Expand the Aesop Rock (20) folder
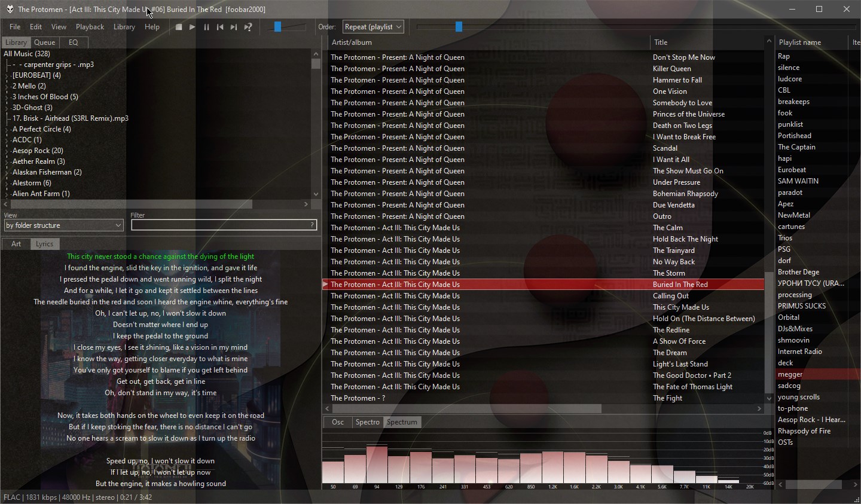Screen dimensions: 861x504 (x=7, y=151)
